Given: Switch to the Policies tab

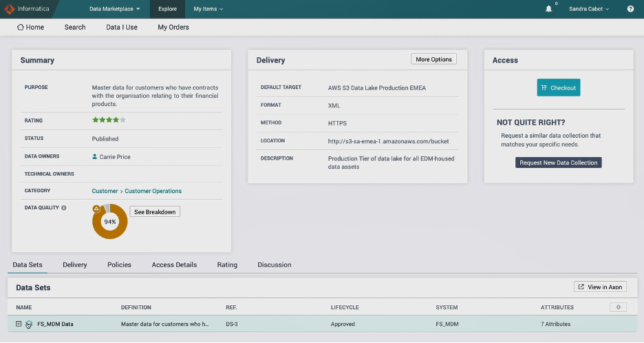Looking at the screenshot, I should [119, 264].
